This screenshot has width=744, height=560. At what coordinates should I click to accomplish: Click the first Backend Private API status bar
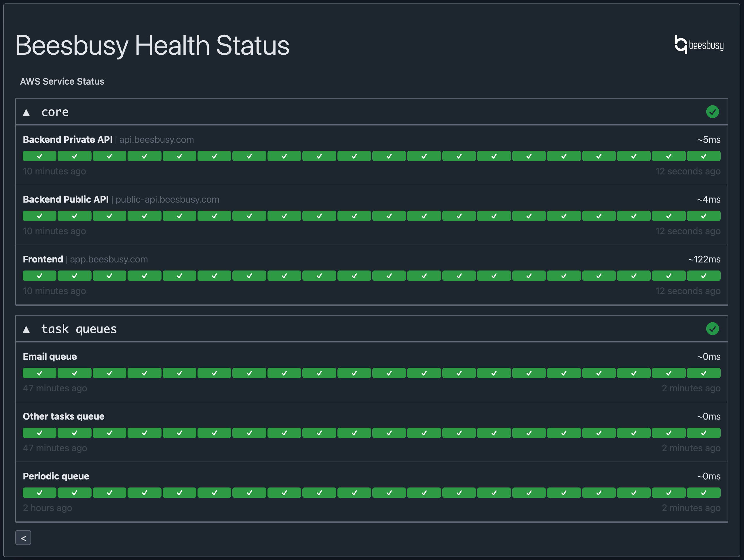(x=39, y=156)
